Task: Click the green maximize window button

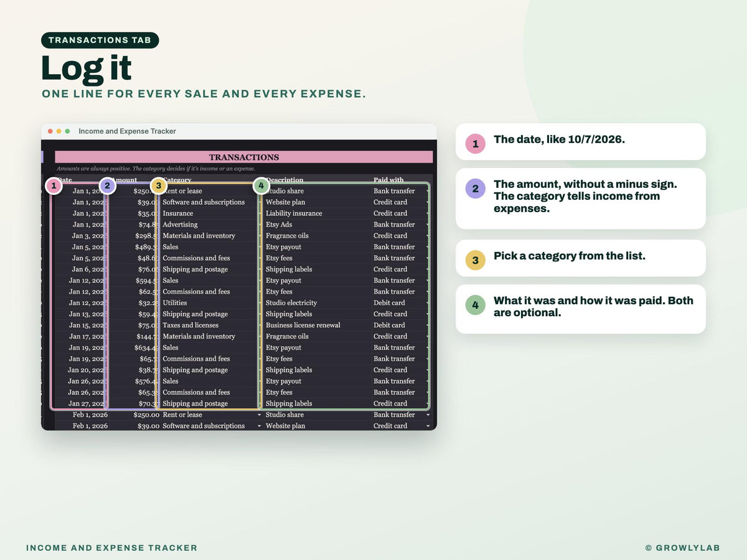Action: click(x=67, y=131)
